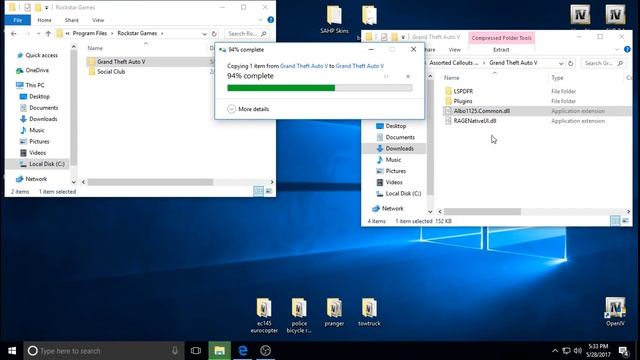Click horizontal scrollbar in Rockstar Games window
Image resolution: width=640 pixels, height=360 pixels.
150,182
